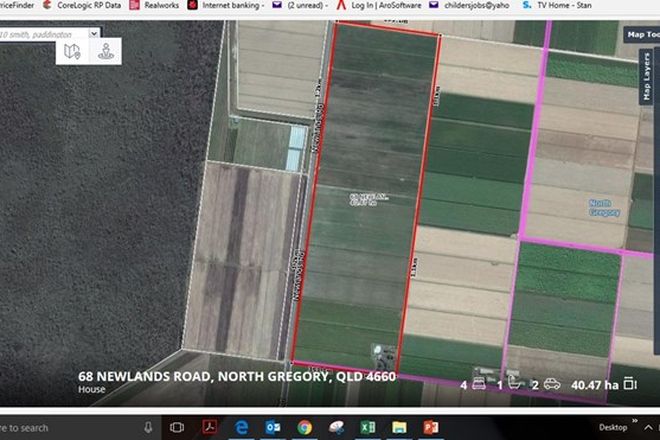This screenshot has width=660, height=440.
Task: Click the map view icon button
Action: pos(71,52)
